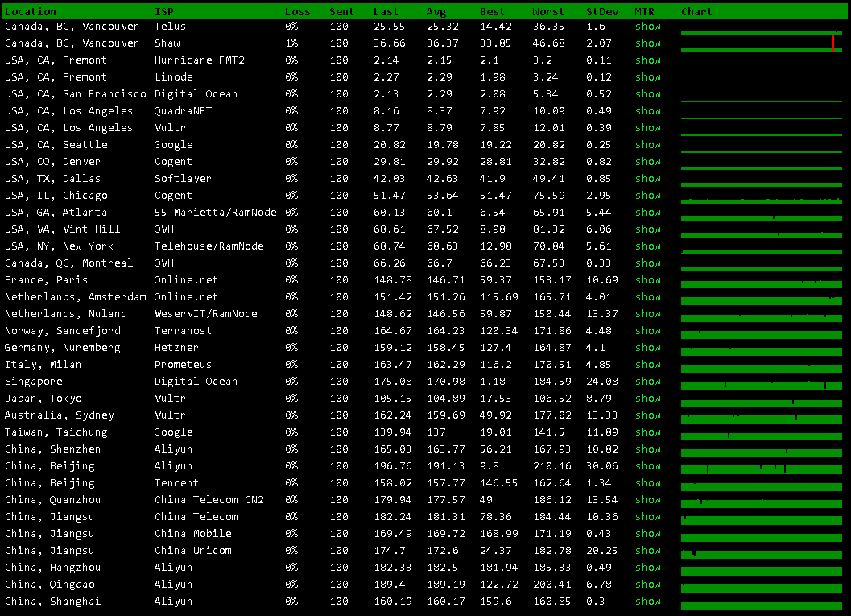
Task: Open show link in Softlayer Dallas row
Action: tap(647, 178)
